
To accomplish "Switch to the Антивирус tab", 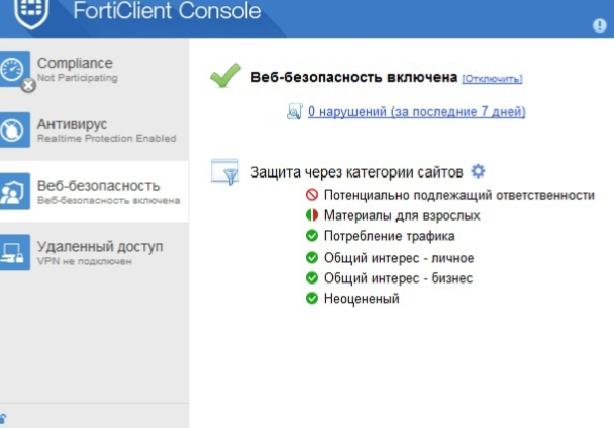I will click(x=94, y=130).
